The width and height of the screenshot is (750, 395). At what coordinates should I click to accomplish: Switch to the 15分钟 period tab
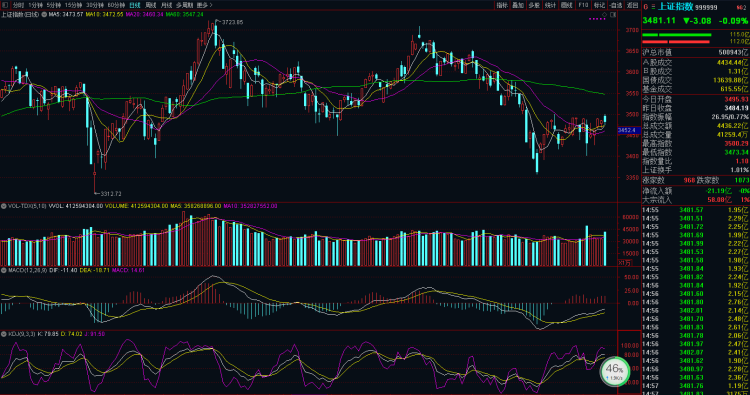coord(73,5)
